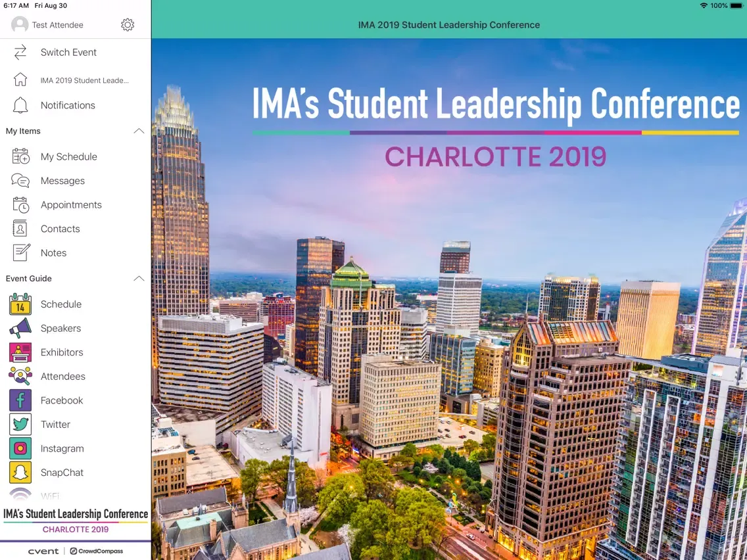This screenshot has width=747, height=560.
Task: Select Switch Event menu label
Action: 68,53
